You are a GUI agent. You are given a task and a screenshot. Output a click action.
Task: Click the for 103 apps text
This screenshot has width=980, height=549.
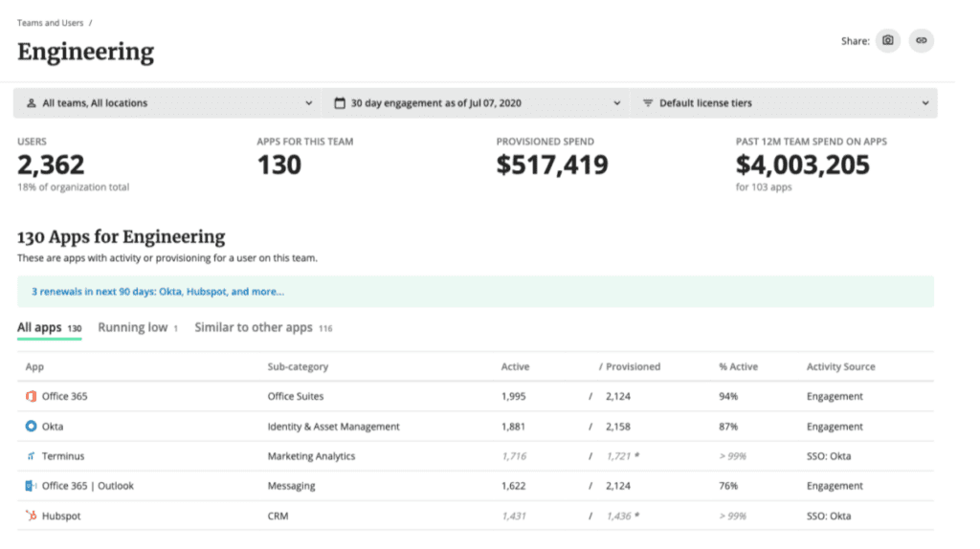[x=764, y=187]
